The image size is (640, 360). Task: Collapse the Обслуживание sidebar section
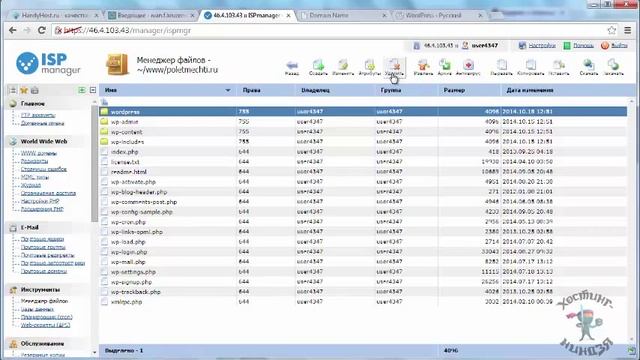[42, 344]
